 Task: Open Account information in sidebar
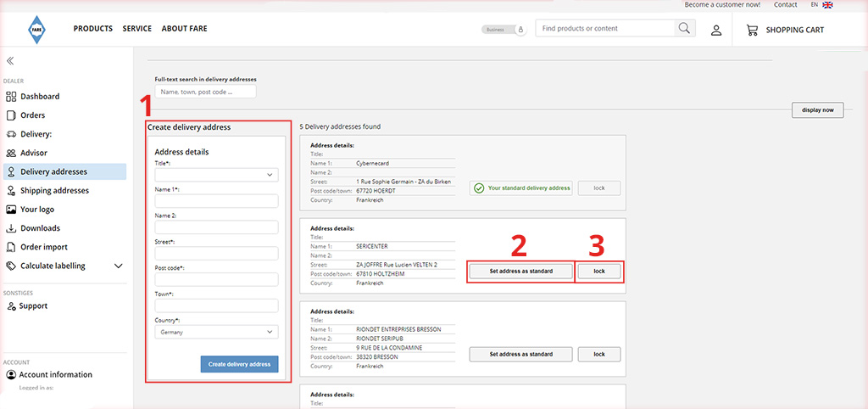coord(56,375)
